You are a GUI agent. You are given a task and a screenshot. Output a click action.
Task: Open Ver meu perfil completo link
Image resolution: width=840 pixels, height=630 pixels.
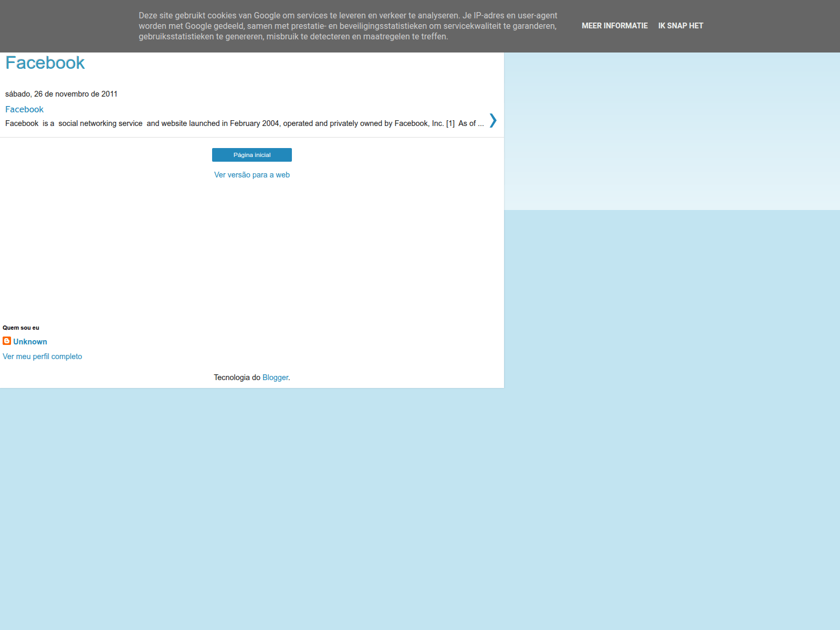tap(43, 356)
